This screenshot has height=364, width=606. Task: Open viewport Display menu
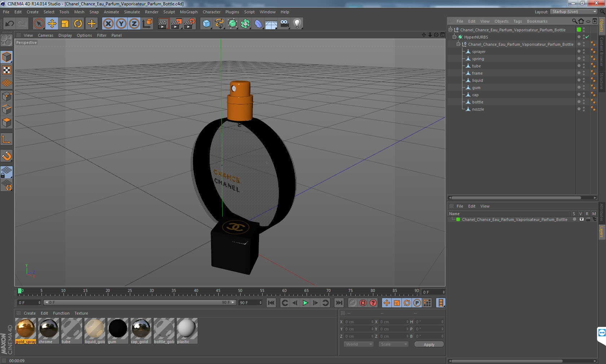[x=65, y=35]
